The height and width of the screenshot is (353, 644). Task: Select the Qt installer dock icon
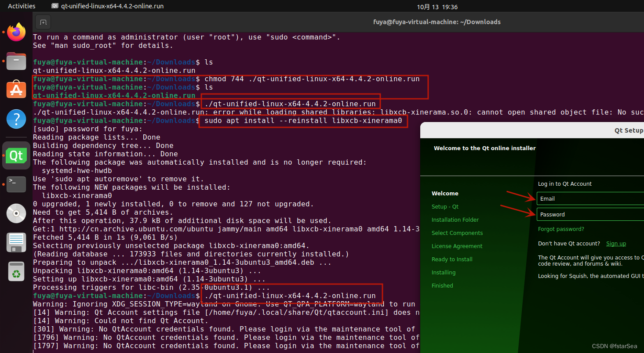(16, 155)
